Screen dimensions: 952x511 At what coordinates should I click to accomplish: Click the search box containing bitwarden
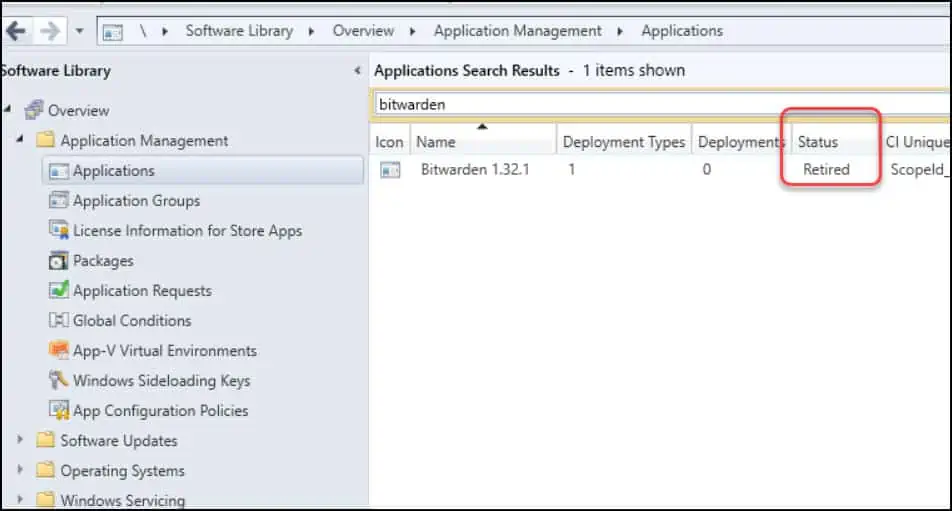click(x=661, y=104)
